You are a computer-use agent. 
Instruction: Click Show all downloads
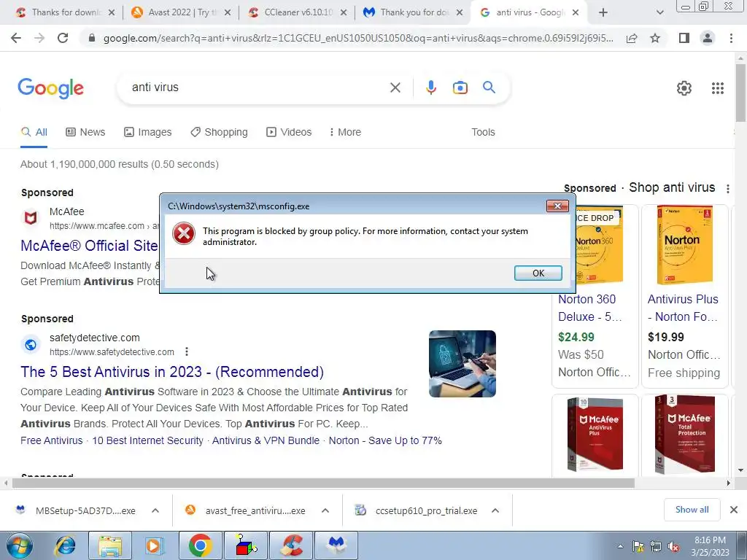(x=692, y=510)
